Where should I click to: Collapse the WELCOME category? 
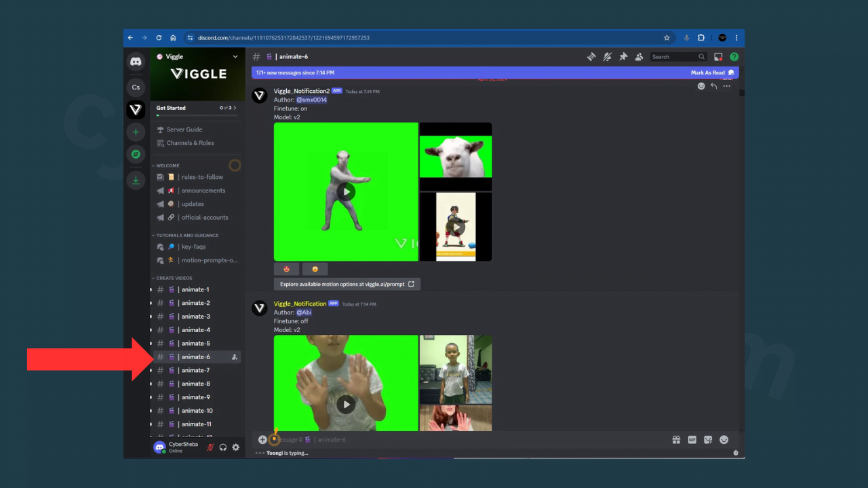pyautogui.click(x=167, y=165)
